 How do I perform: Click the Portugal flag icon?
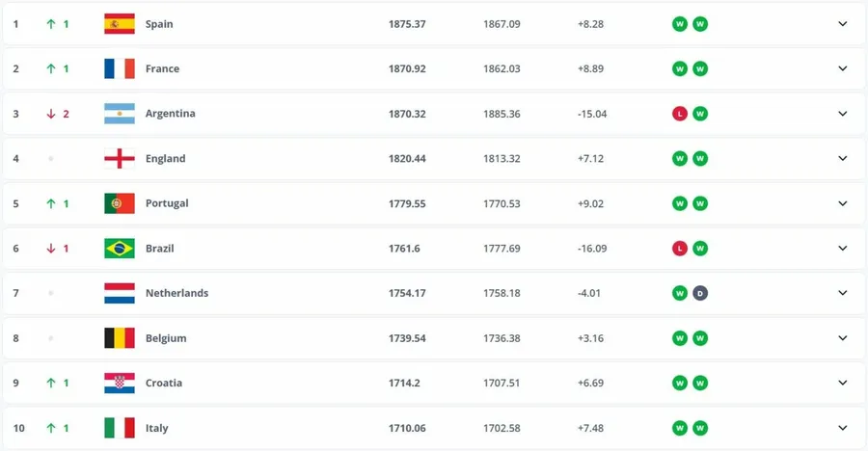pos(119,203)
